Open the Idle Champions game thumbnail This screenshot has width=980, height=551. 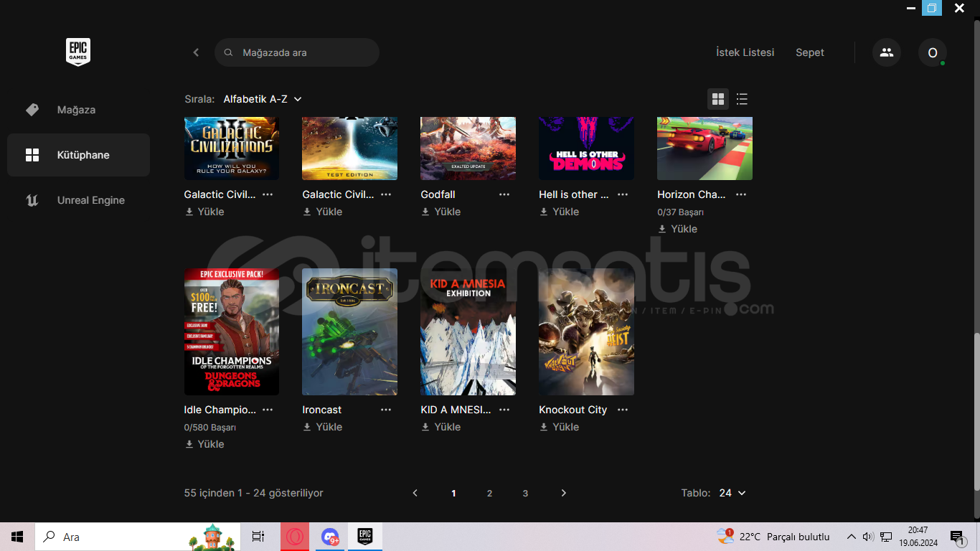(232, 331)
